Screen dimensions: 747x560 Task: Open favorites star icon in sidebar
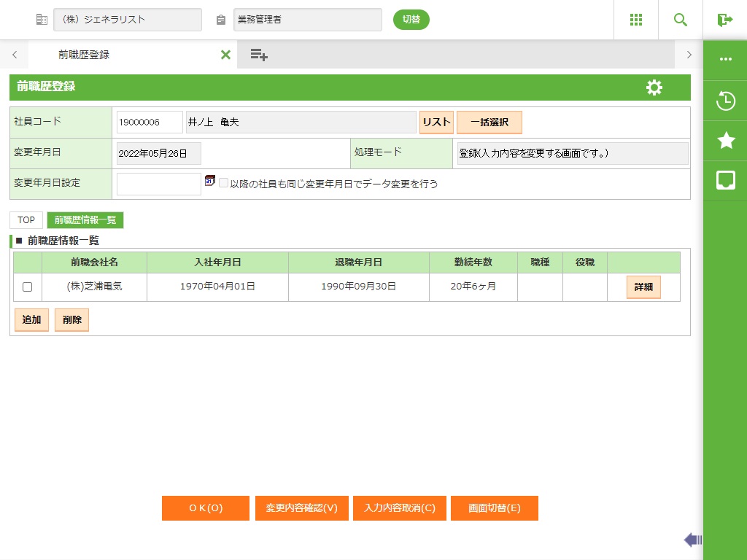[x=725, y=141]
